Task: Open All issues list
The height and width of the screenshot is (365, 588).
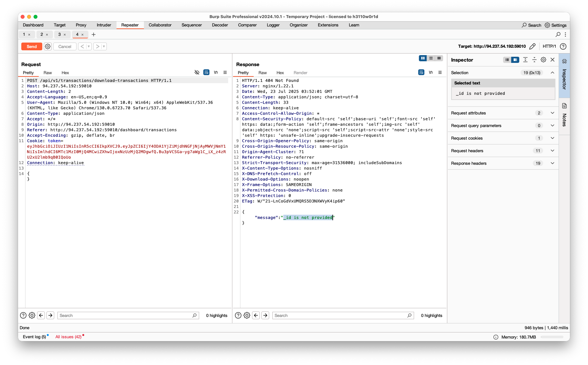Action: (69, 337)
